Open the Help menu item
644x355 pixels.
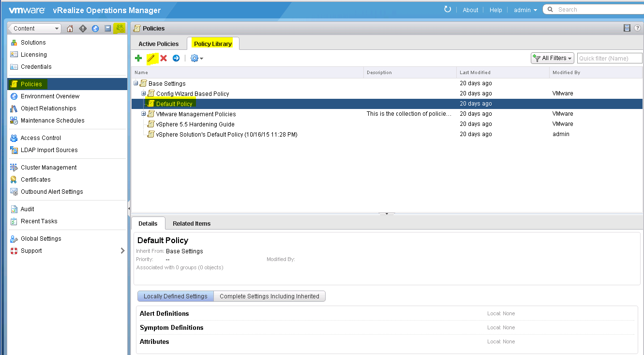click(496, 10)
